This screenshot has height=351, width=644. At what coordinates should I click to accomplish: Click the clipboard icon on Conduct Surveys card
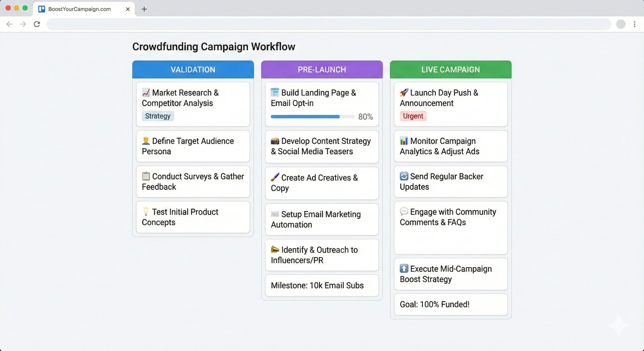pyautogui.click(x=146, y=176)
